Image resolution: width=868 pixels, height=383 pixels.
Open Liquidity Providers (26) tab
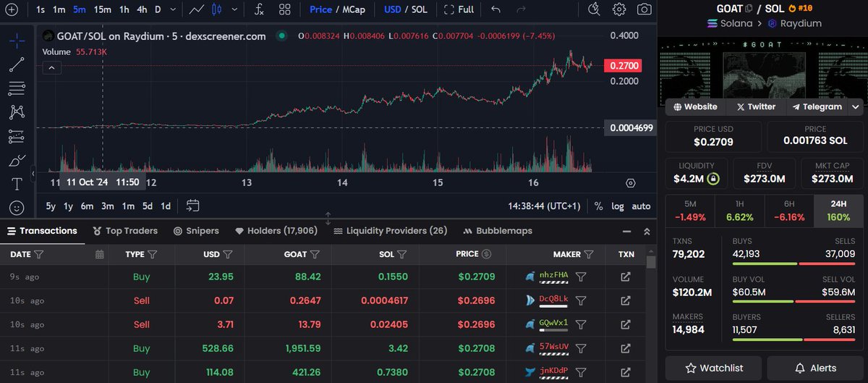tap(391, 231)
